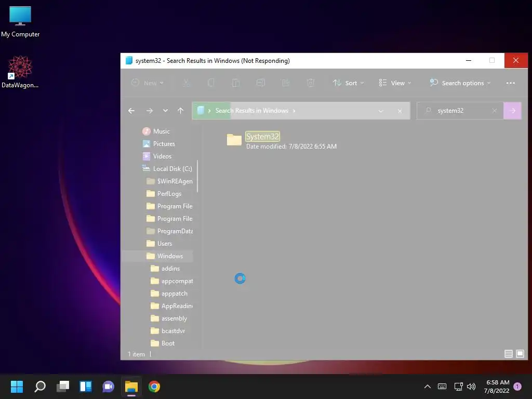Go back with the left arrow
The image size is (532, 399).
(x=131, y=111)
